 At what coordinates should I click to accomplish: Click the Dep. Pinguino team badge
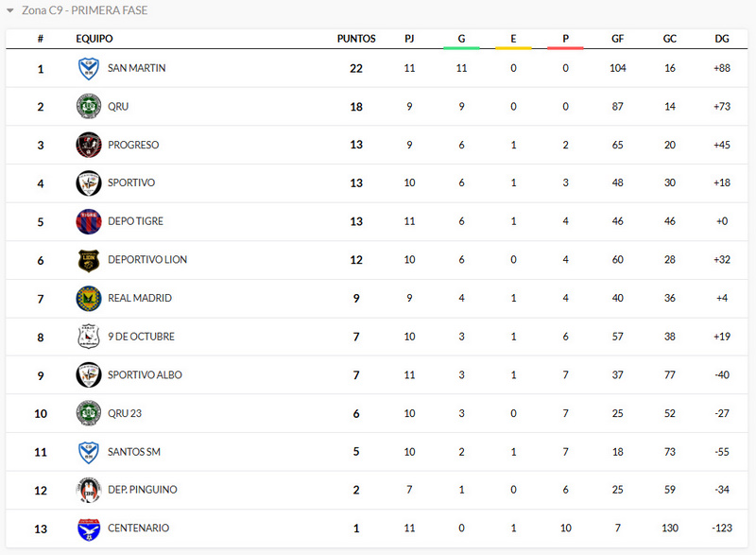coord(88,490)
